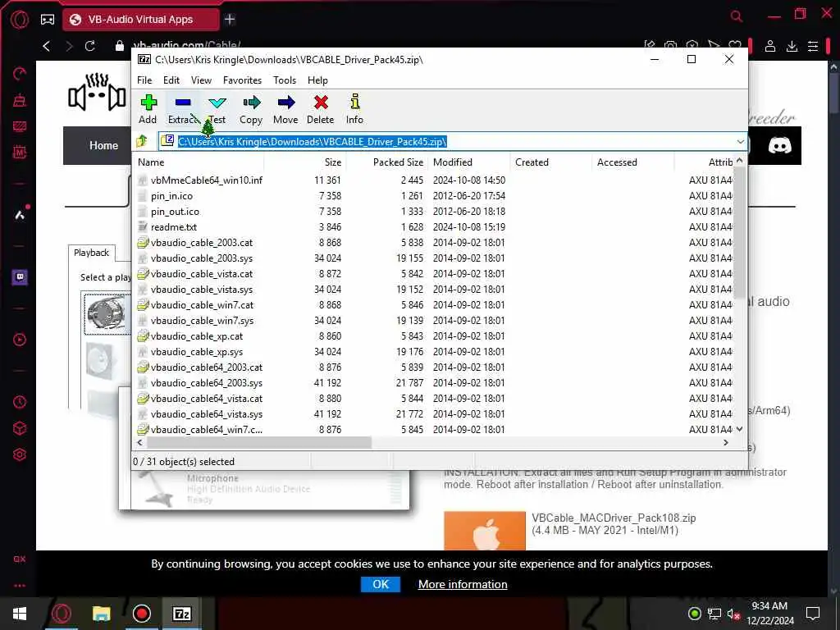
Task: Open Twitch in the Opera sidebar
Action: click(x=20, y=277)
